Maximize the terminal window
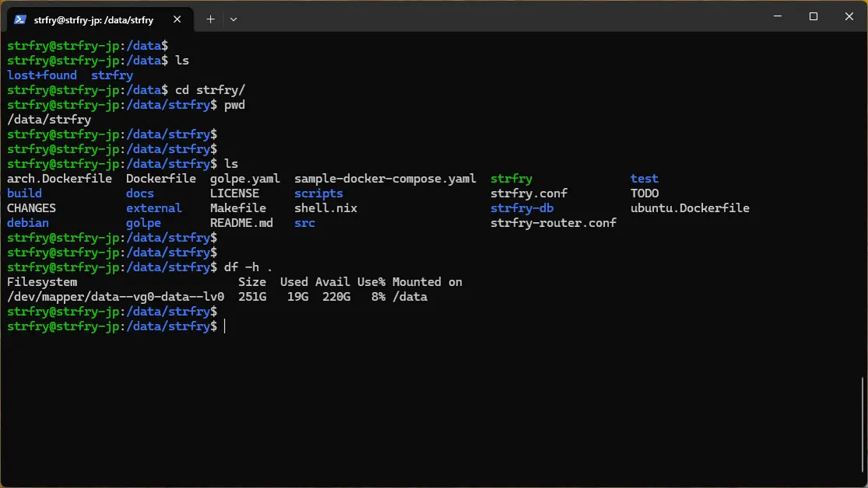This screenshot has width=868, height=488. point(813,16)
